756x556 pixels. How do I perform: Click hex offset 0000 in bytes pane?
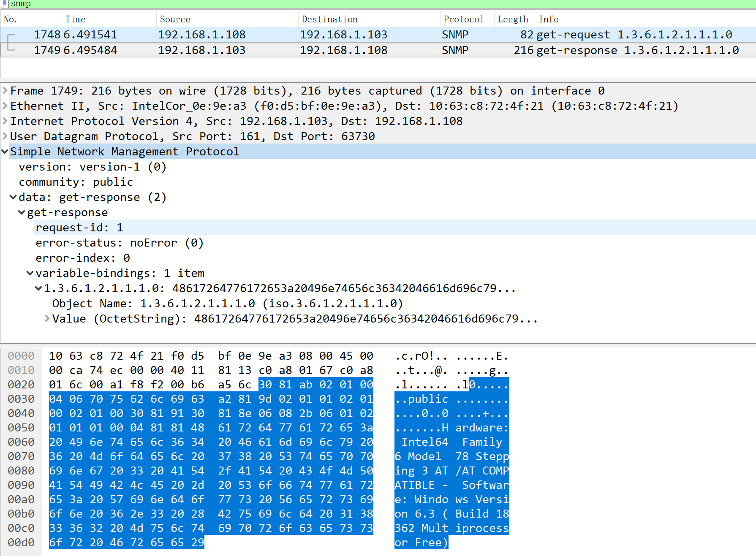point(21,356)
